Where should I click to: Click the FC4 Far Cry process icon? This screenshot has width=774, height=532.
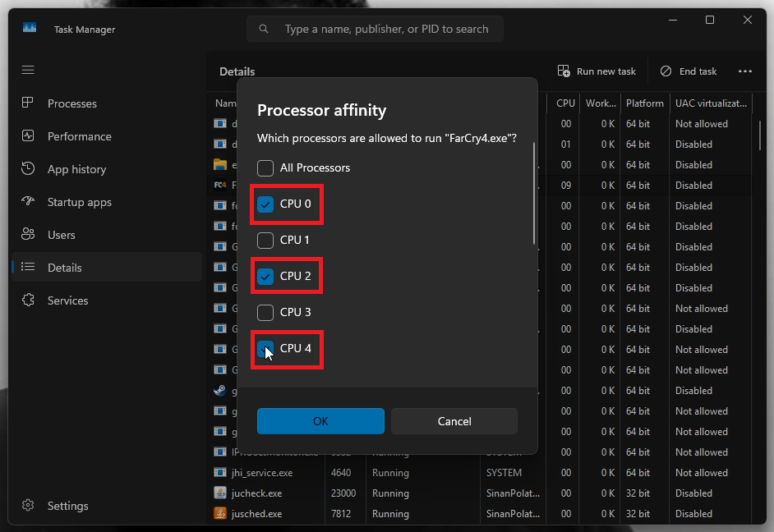tap(220, 185)
